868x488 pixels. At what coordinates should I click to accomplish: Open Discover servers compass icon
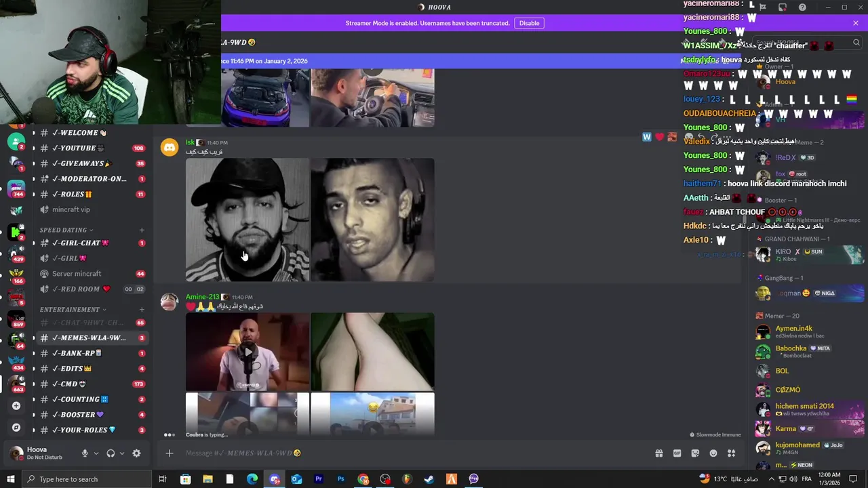[x=16, y=428]
